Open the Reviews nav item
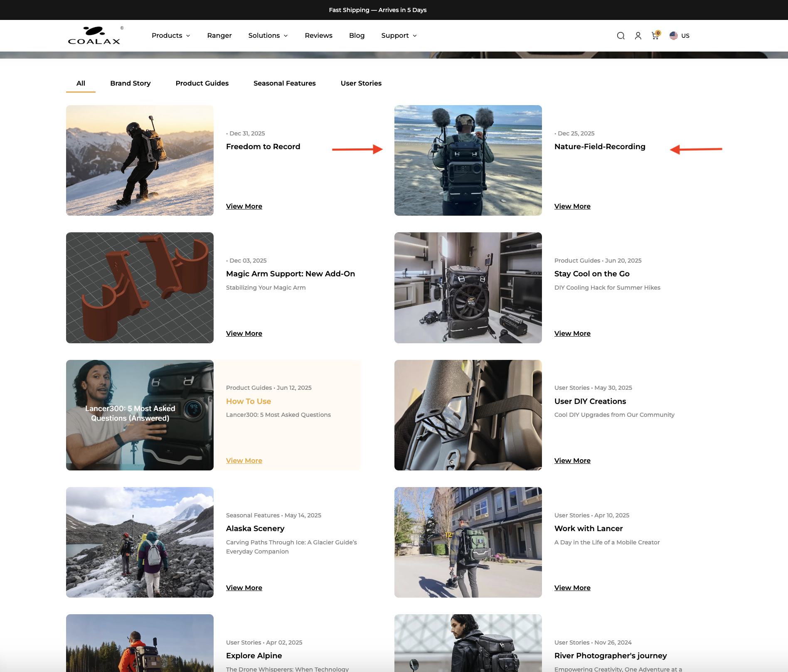 pyautogui.click(x=319, y=36)
